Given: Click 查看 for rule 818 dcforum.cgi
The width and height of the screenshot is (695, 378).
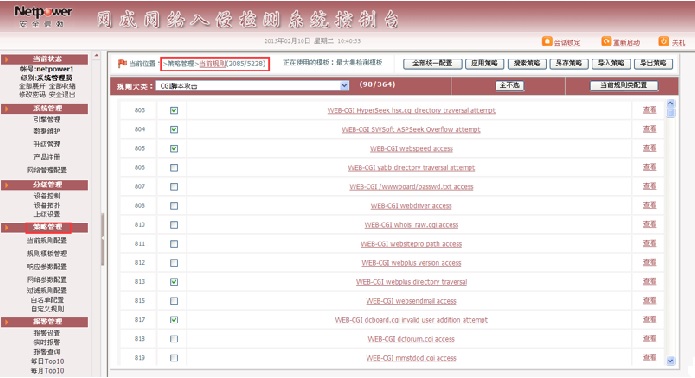Looking at the screenshot, I should [x=649, y=339].
